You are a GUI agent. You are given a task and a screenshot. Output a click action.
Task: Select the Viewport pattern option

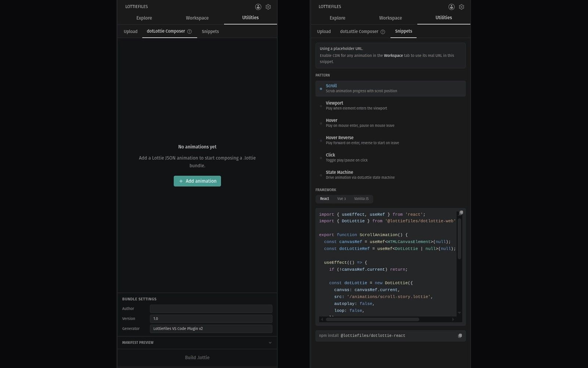tap(390, 106)
